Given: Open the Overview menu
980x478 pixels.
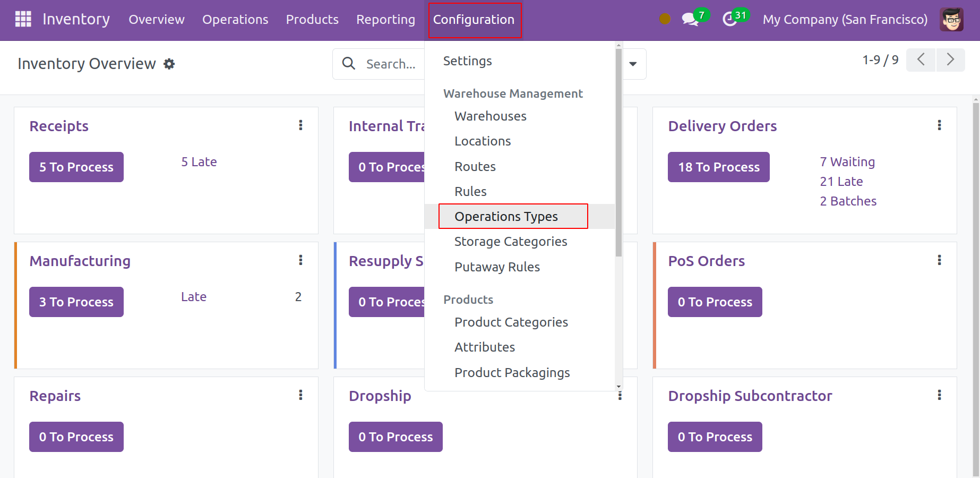Looking at the screenshot, I should coord(157,20).
